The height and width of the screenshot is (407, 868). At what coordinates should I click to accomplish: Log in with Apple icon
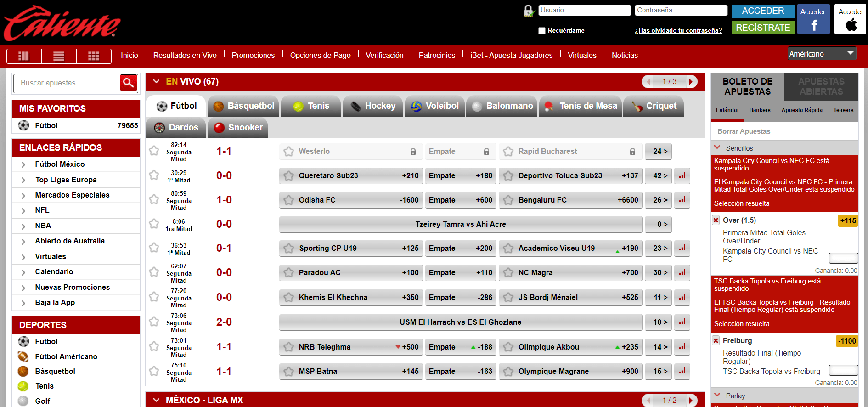click(851, 19)
